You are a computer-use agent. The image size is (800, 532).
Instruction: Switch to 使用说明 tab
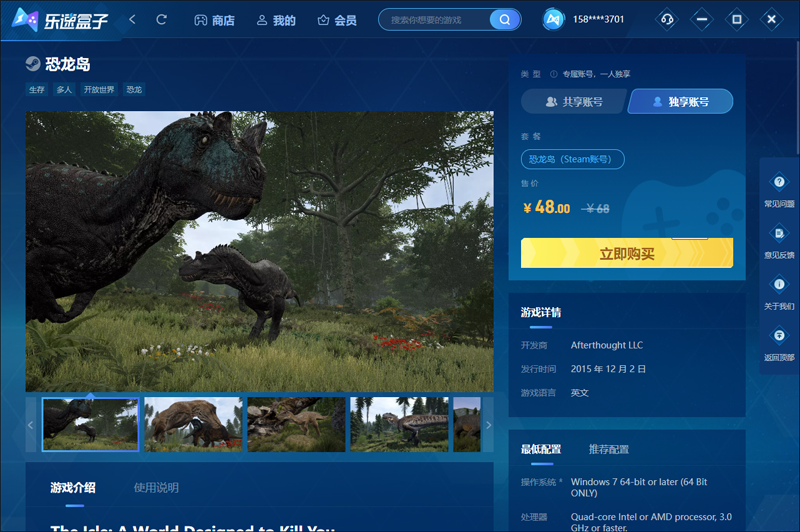point(156,487)
